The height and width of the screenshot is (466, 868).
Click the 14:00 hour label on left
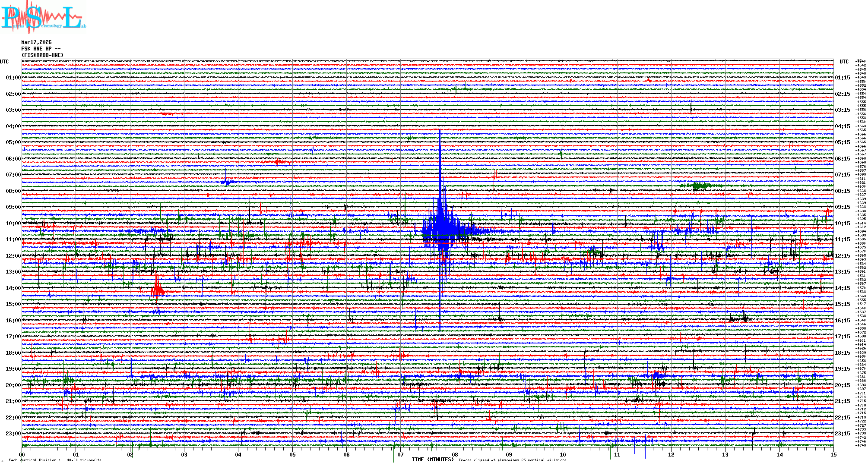13,288
